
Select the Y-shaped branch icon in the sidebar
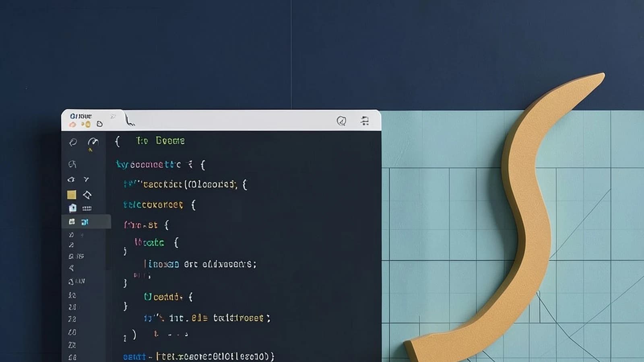pos(86,179)
